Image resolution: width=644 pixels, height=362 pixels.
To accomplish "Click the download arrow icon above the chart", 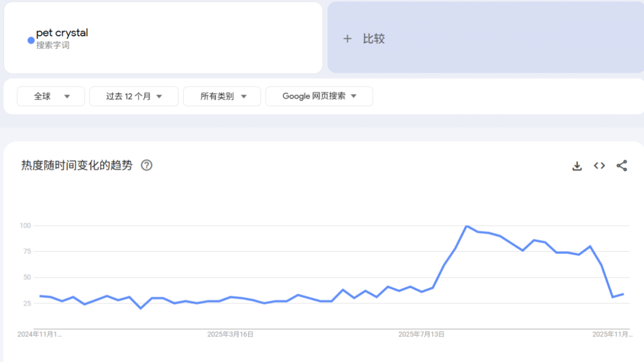I will [577, 166].
